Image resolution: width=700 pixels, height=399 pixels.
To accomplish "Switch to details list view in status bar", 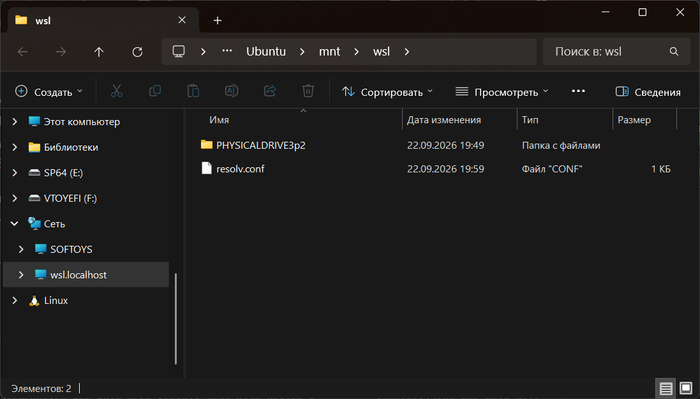I will [665, 388].
